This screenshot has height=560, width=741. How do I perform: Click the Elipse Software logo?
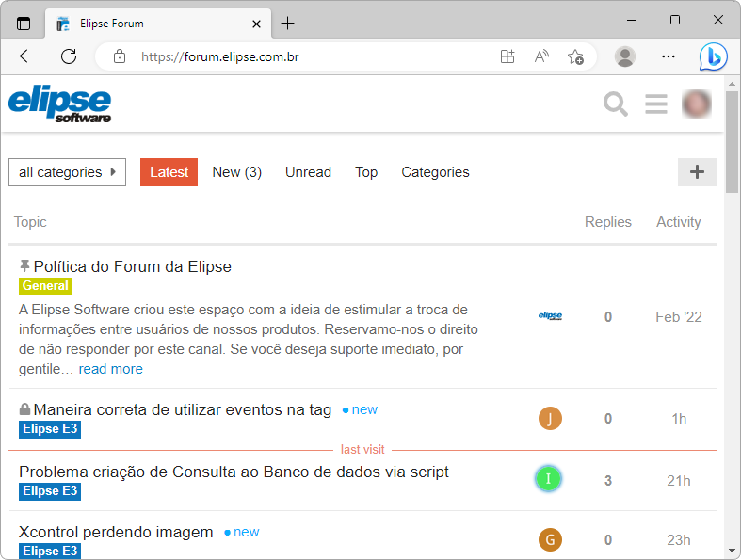tap(59, 104)
